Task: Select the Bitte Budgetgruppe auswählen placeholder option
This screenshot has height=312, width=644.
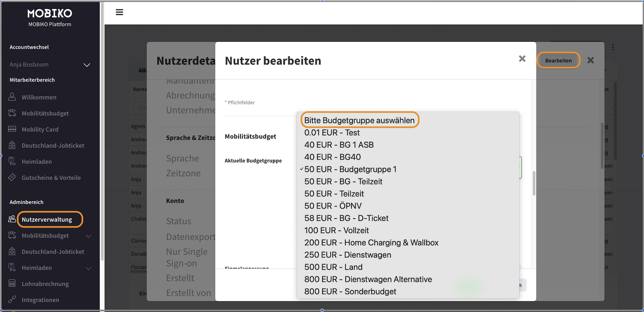Action: [x=359, y=120]
